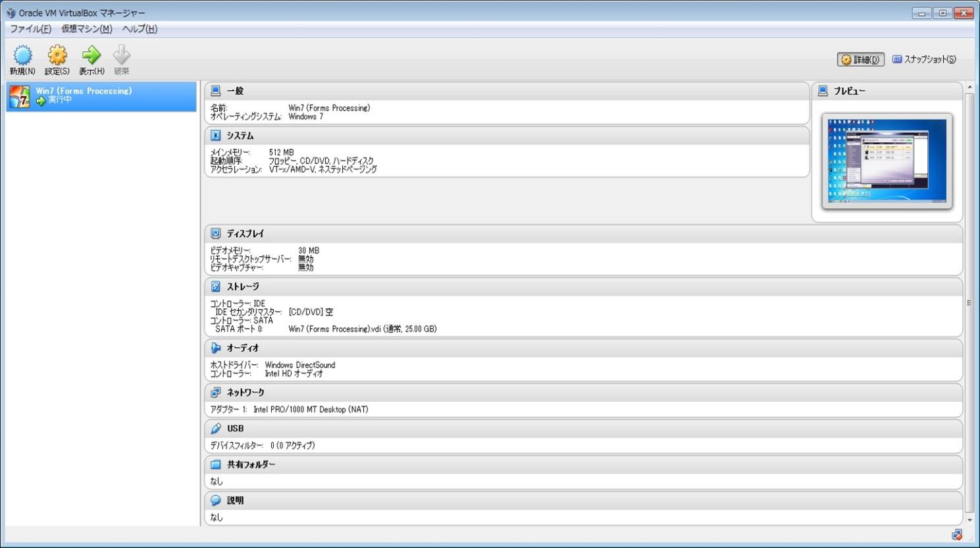Click the 説明 section header title
This screenshot has height=548, width=980.
(235, 501)
